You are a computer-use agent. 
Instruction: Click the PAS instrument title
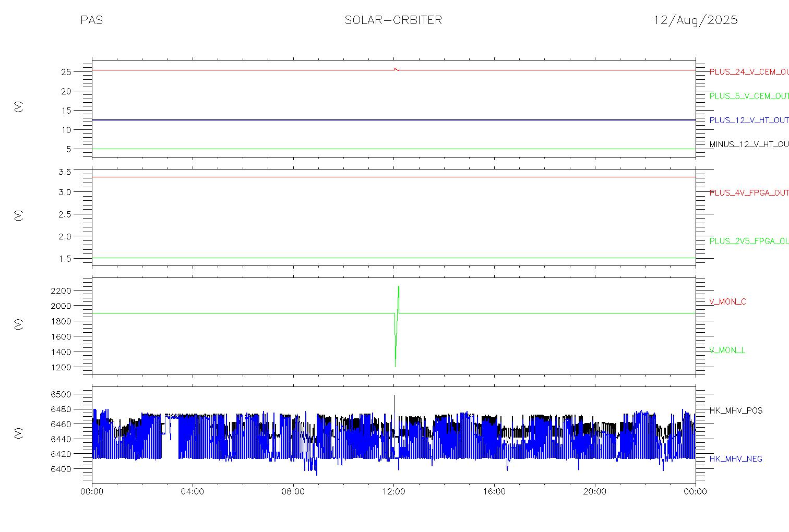pyautogui.click(x=91, y=20)
